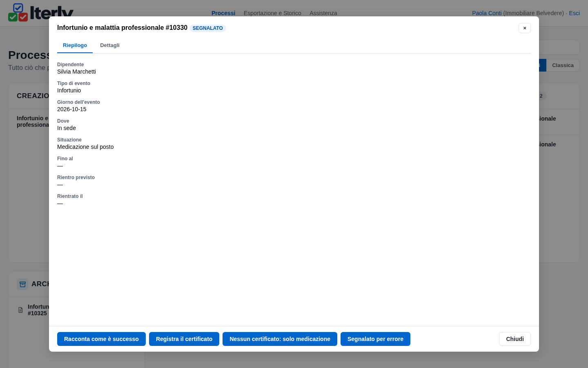
Task: Click the event date 2026-10-15
Action: click(72, 109)
